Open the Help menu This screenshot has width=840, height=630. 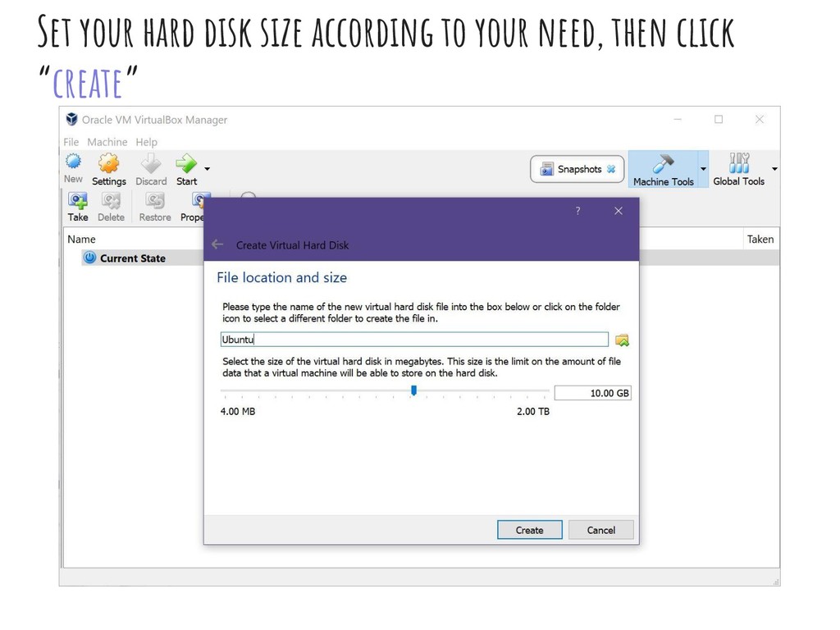coord(146,142)
